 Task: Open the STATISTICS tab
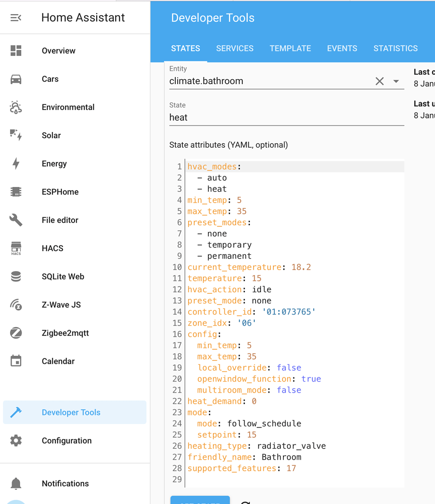coord(395,48)
